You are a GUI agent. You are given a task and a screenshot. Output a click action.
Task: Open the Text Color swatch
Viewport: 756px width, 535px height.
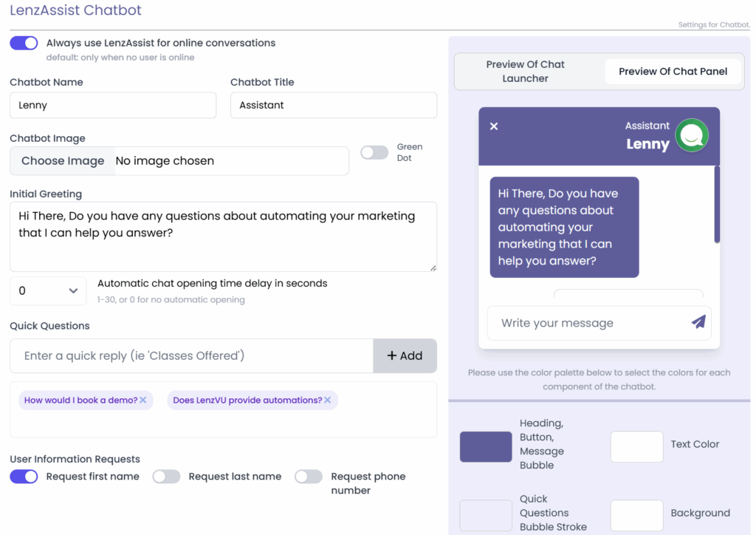[637, 447]
